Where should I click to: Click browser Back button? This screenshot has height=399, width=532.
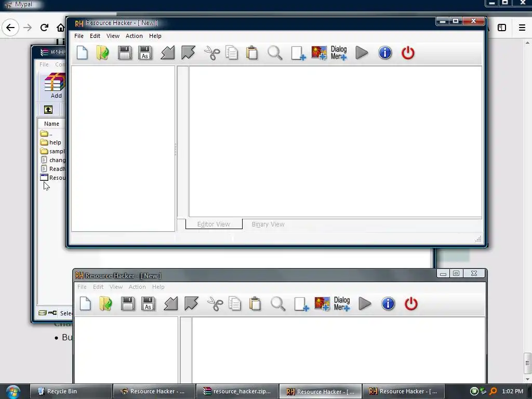click(10, 28)
